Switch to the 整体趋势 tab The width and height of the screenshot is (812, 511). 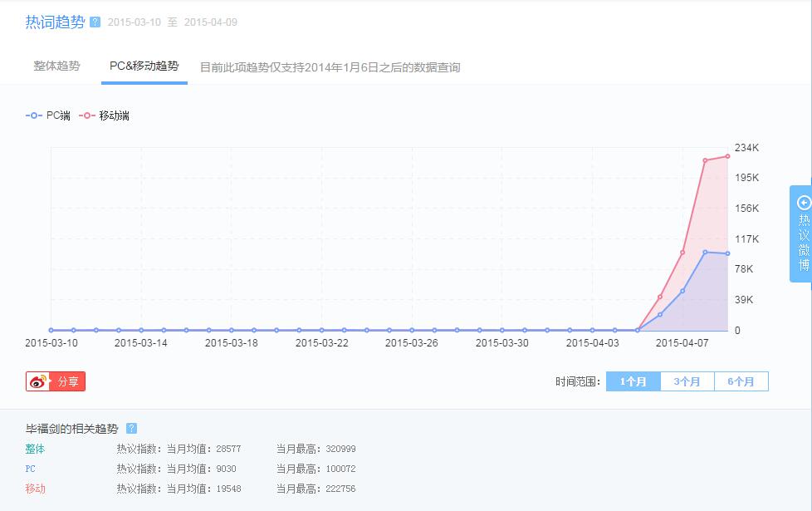click(57, 66)
